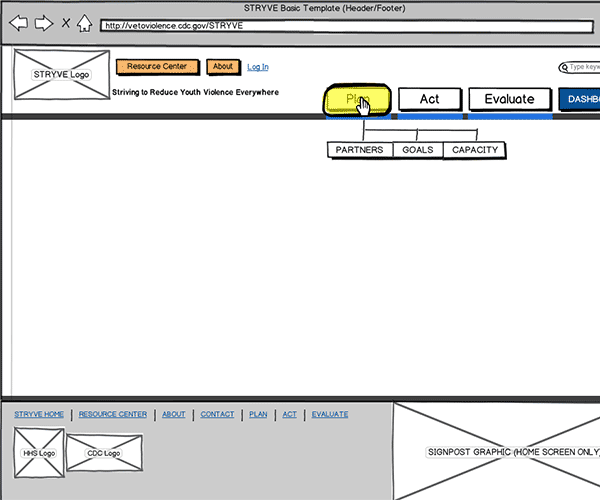Click the browser back arrow
The height and width of the screenshot is (500, 600).
18,23
